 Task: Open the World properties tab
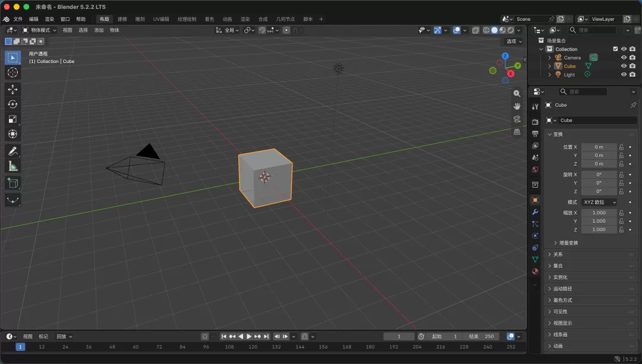click(x=535, y=169)
